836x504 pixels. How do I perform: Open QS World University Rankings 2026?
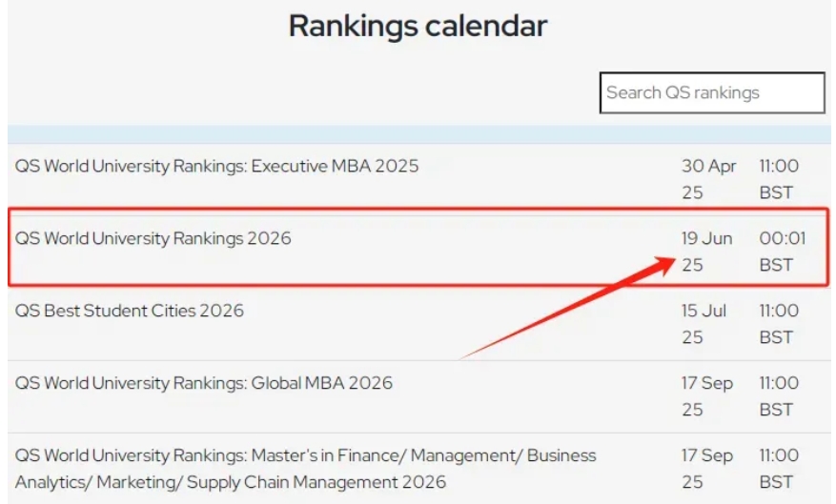coord(153,238)
